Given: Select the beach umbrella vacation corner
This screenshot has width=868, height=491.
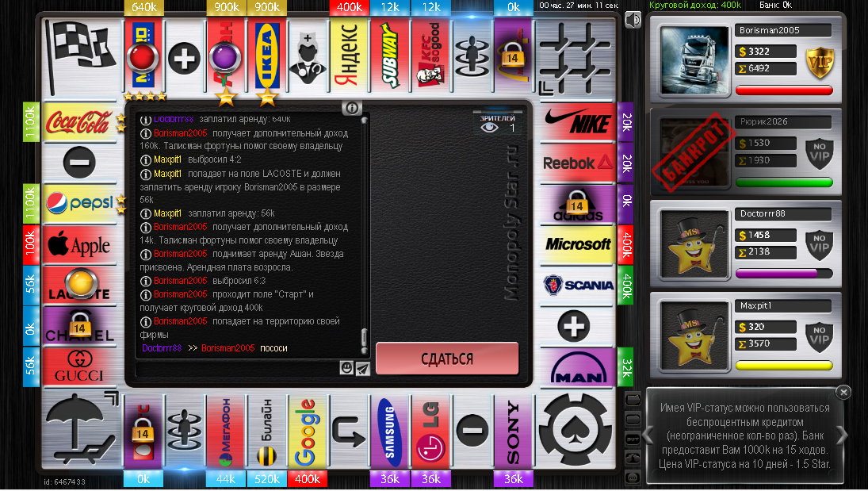Looking at the screenshot, I should 82,428.
